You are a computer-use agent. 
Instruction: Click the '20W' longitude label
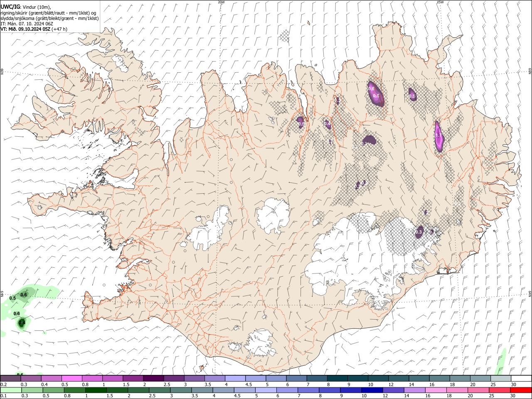pos(221,2)
